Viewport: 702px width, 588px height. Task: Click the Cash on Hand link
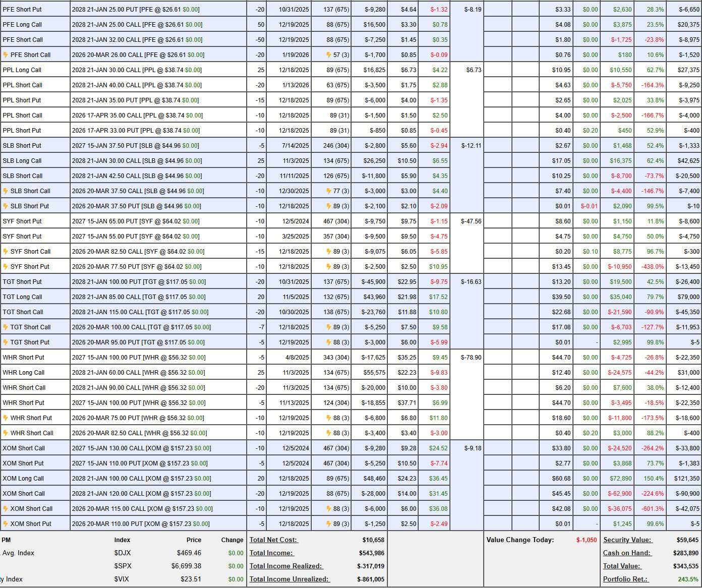[626, 553]
